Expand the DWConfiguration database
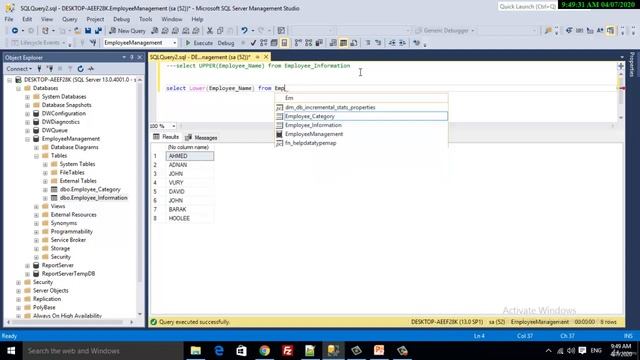 [27, 113]
